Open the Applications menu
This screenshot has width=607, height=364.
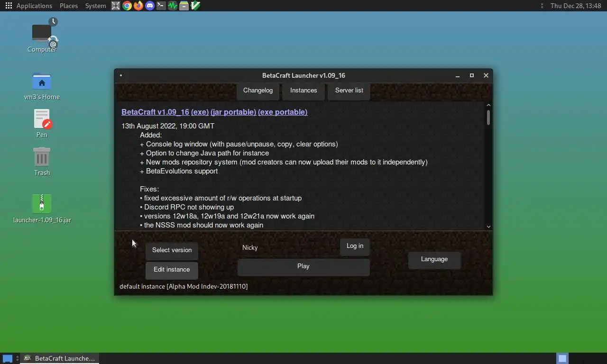click(34, 6)
